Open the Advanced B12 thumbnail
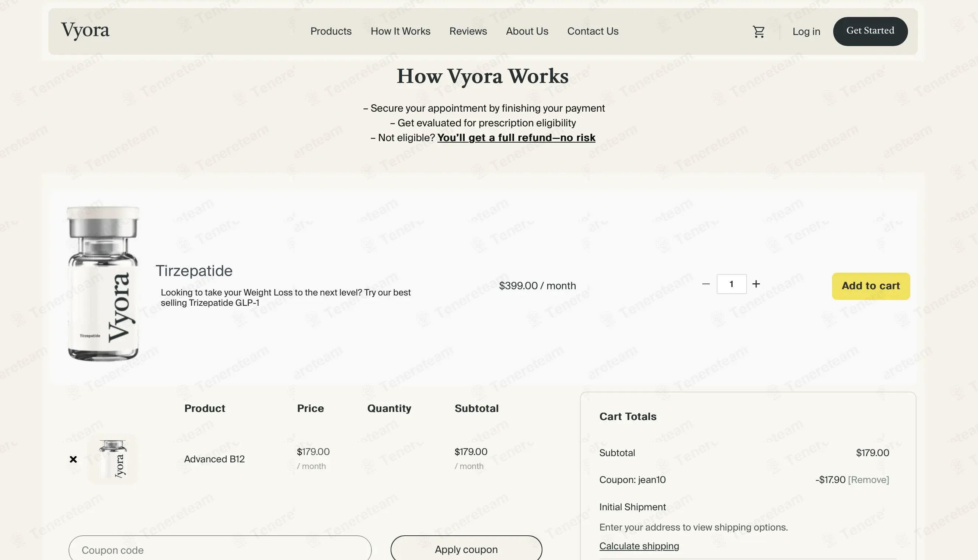This screenshot has height=560, width=978. click(113, 459)
